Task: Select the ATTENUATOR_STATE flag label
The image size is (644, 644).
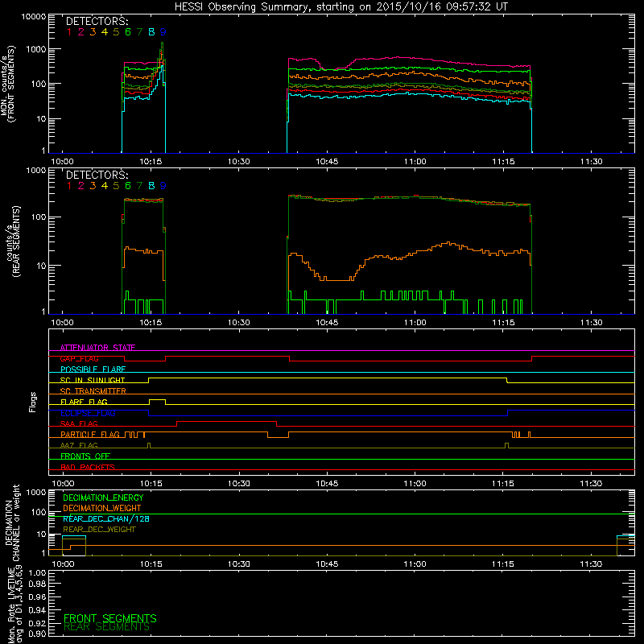Action: [x=97, y=348]
